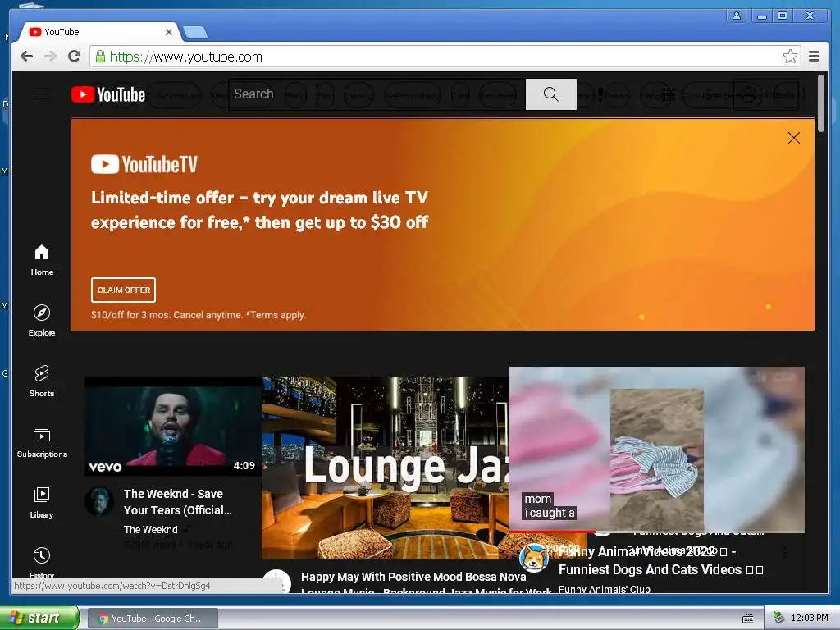The image size is (840, 630).
Task: Bookmark this page with the star icon
Action: [x=790, y=57]
